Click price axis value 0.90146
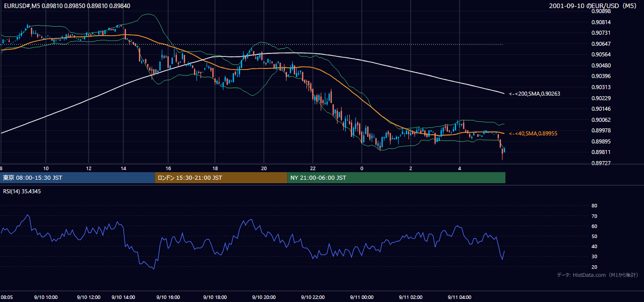Viewport: 644px width, 302px height. [602, 109]
